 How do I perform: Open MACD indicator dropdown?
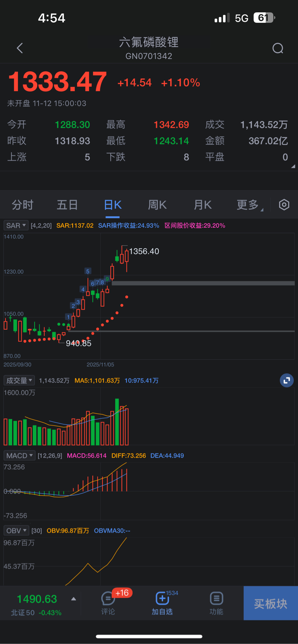19,456
